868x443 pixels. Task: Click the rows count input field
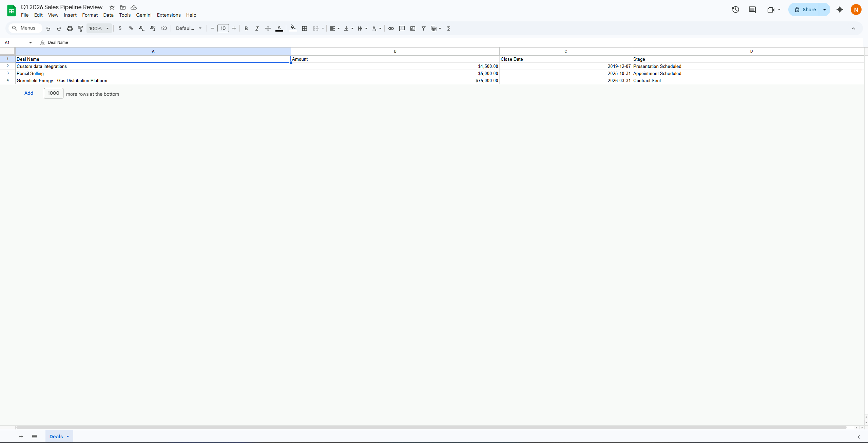coord(53,93)
